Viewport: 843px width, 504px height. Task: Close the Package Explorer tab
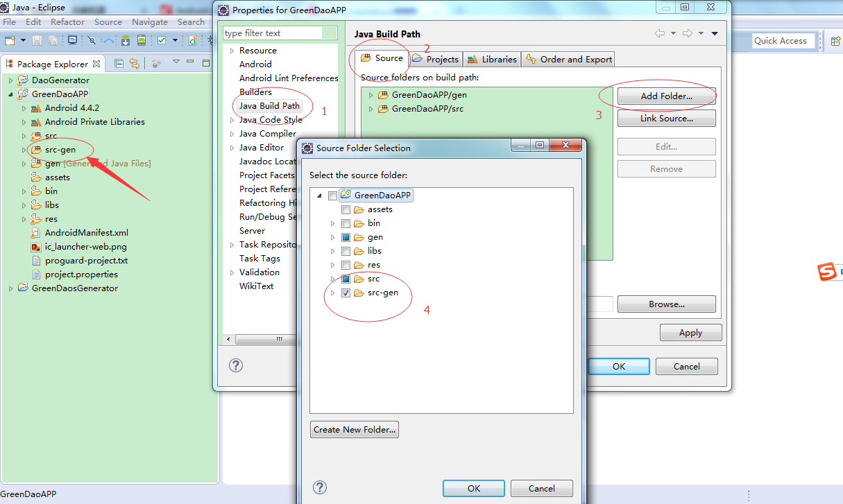pyautogui.click(x=96, y=64)
